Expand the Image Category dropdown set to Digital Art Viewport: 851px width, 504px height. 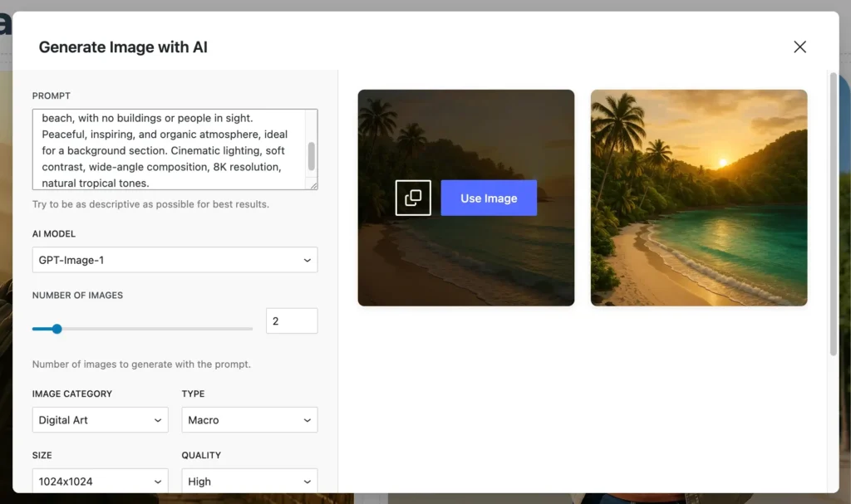(100, 420)
